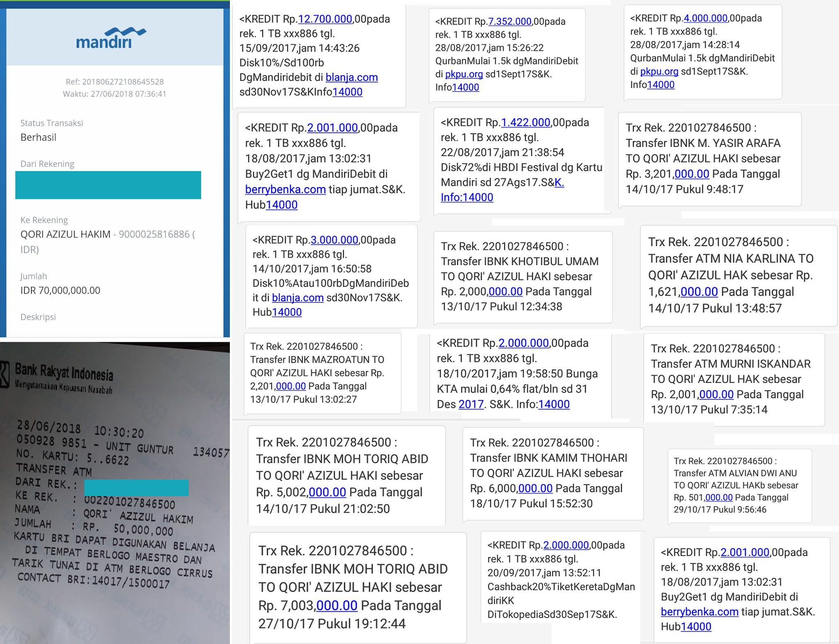Screen dimensions: 839x644
Task: Click the Info:14000 link in the 1.422.000 message
Action: (x=467, y=197)
